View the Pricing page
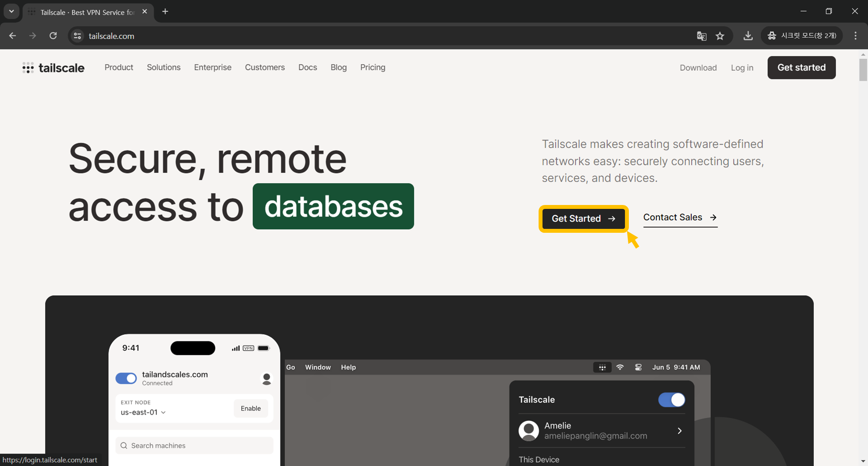 [373, 67]
